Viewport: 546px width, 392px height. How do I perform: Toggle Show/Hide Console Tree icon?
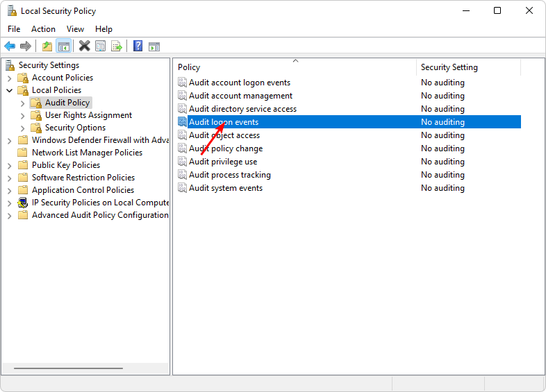[64, 46]
